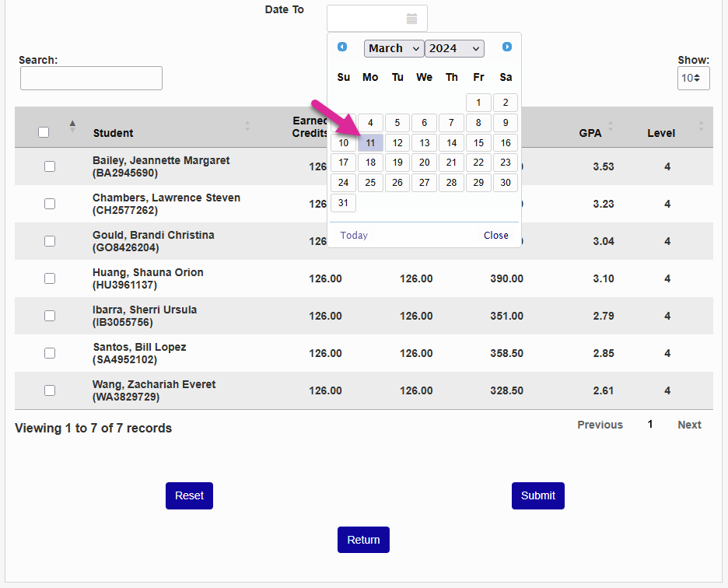Viewport: 728px width, 588px height.
Task: Tick the select-all checkbox in table header
Action: (44, 132)
